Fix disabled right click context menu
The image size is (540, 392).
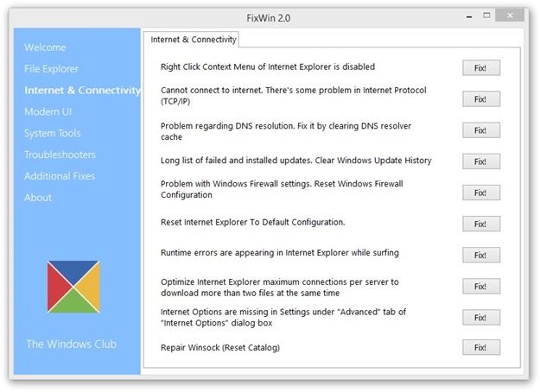click(x=481, y=68)
